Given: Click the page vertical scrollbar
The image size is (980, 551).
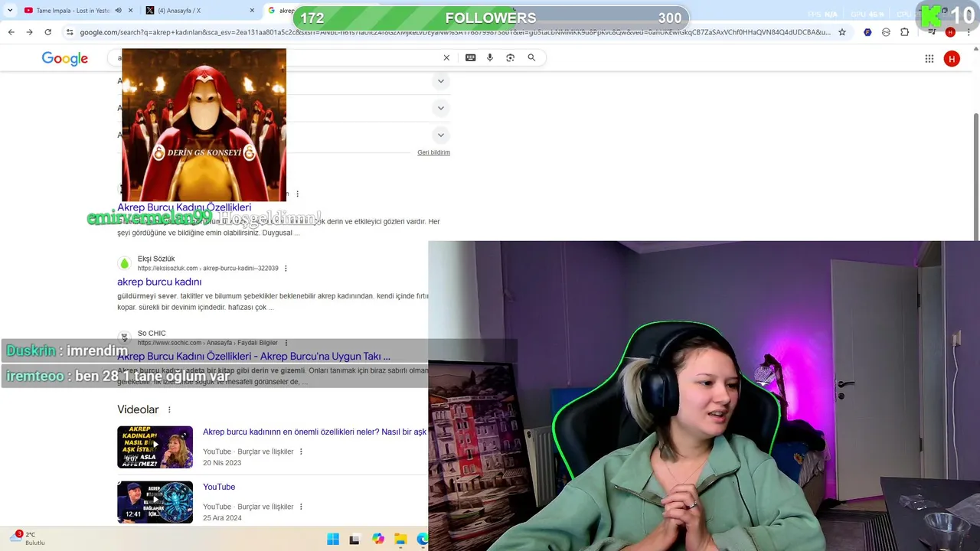Looking at the screenshot, I should pyautogui.click(x=975, y=176).
